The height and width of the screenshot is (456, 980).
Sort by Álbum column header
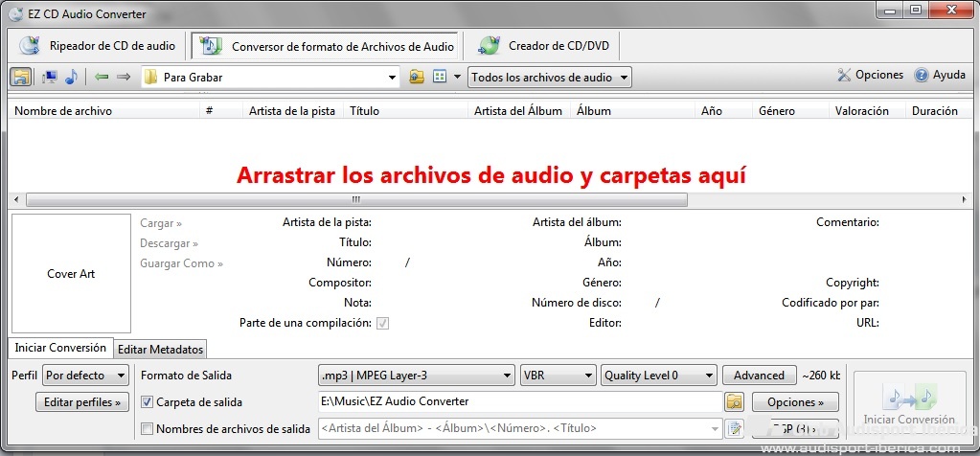click(x=632, y=110)
